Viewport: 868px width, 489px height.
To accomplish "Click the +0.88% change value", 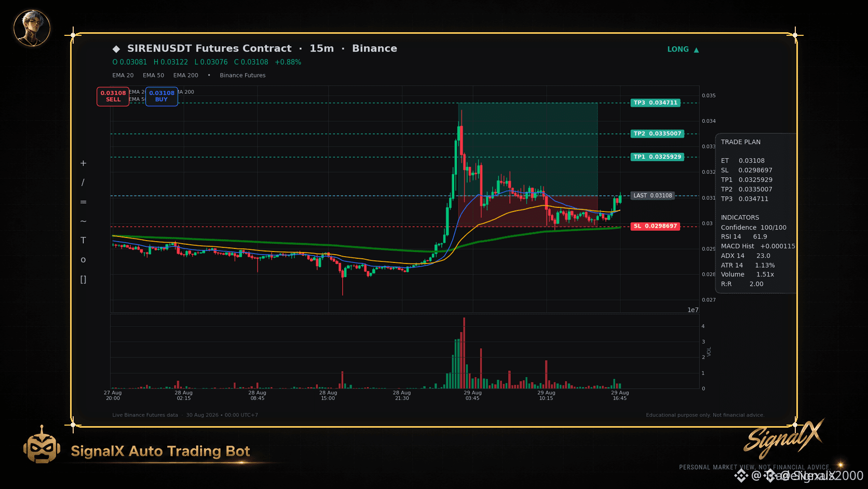I will (288, 62).
